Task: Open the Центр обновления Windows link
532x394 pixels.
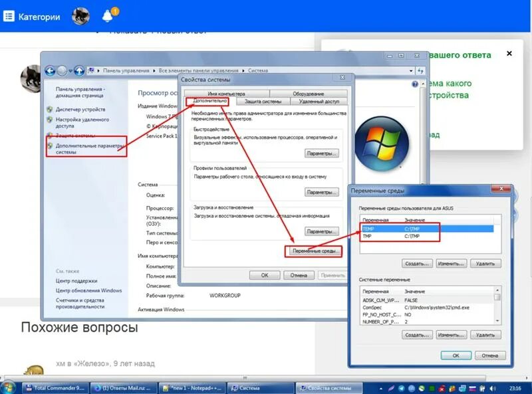Action: point(88,290)
